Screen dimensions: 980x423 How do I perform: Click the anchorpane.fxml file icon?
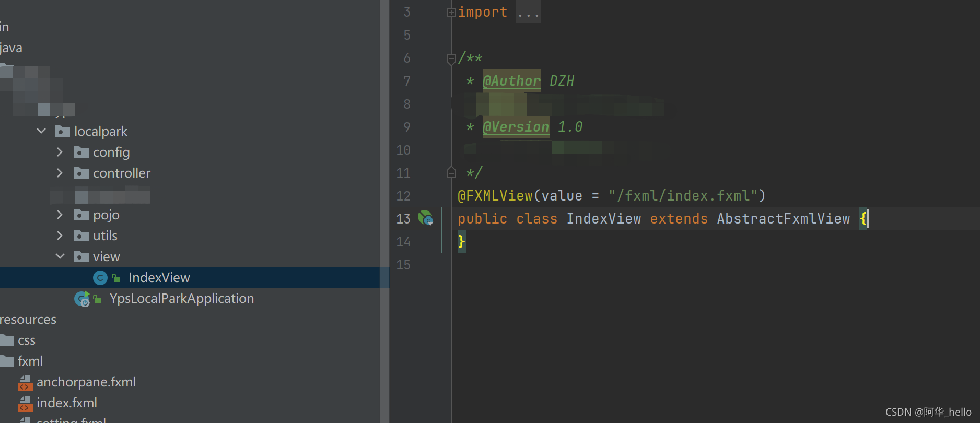[x=25, y=383]
